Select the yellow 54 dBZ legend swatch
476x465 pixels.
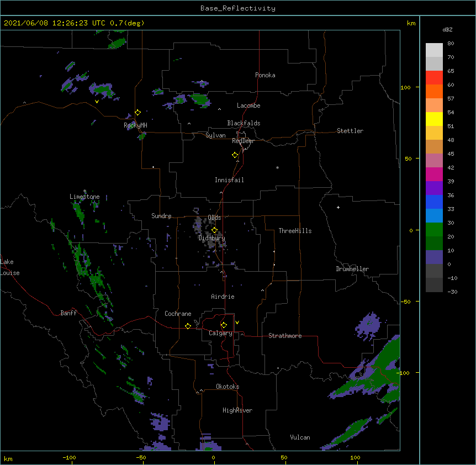point(434,119)
